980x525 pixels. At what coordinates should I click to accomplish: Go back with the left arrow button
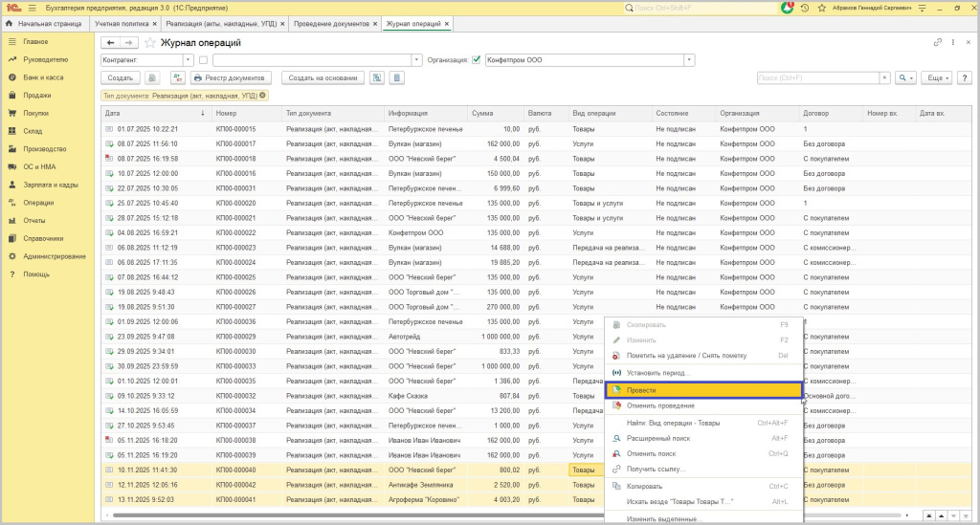coord(110,43)
